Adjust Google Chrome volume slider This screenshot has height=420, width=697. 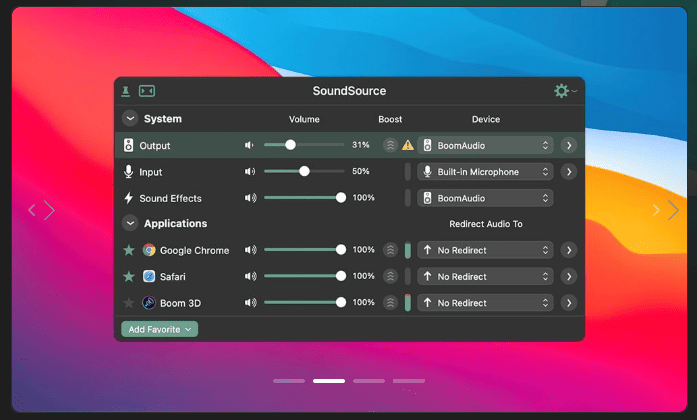pyautogui.click(x=305, y=250)
